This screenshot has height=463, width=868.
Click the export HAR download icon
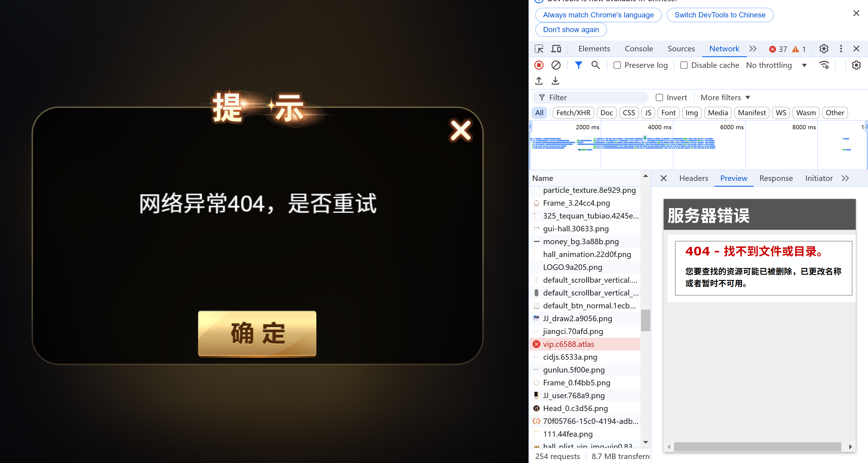(555, 81)
